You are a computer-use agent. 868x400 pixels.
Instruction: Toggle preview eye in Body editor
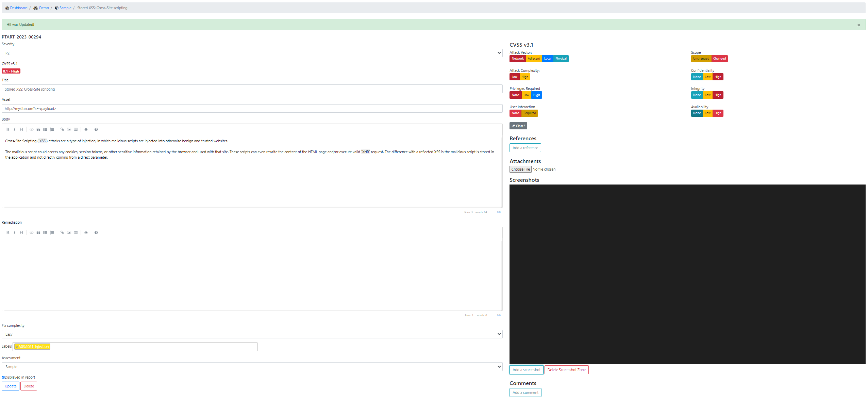click(86, 129)
